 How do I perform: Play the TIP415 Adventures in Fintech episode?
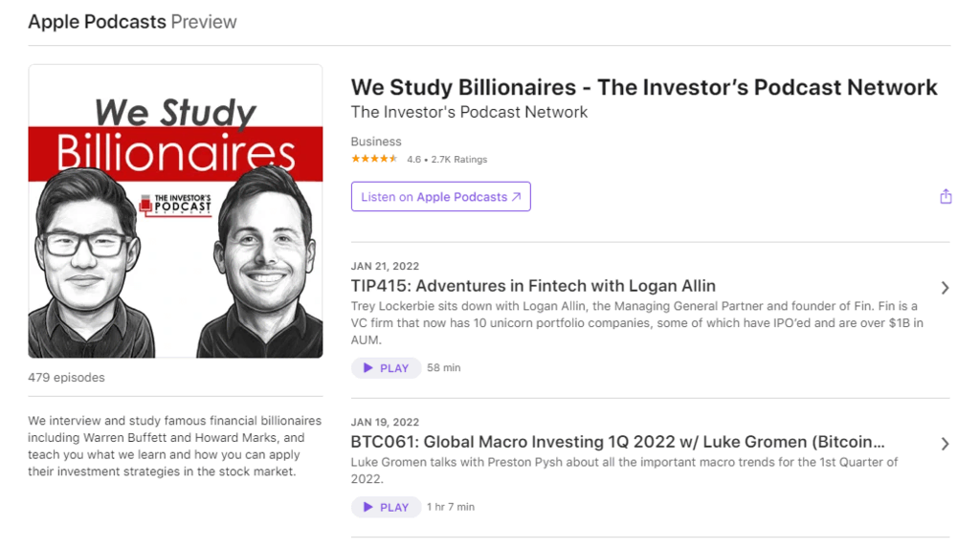point(386,368)
